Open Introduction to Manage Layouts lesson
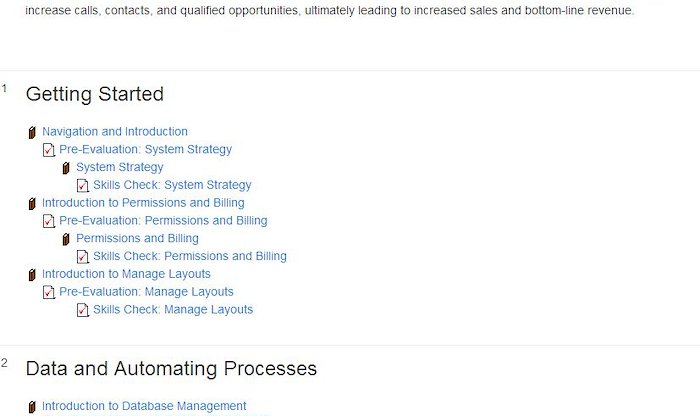Screen dimensions: 700x416 click(x=126, y=275)
